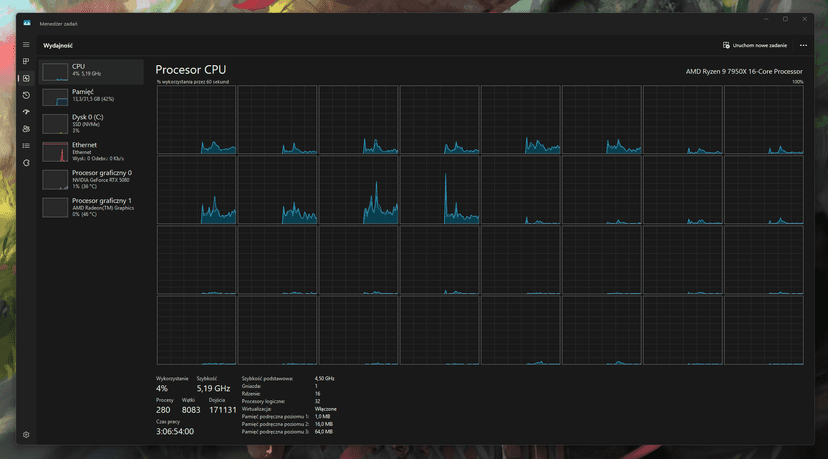Open the Services page icon
This screenshot has width=828, height=459.
[x=27, y=162]
